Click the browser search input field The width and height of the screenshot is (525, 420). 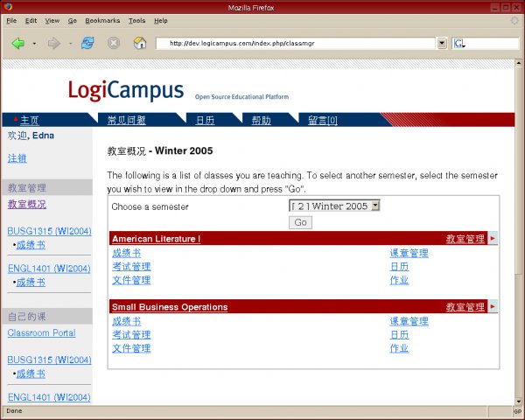pos(491,43)
